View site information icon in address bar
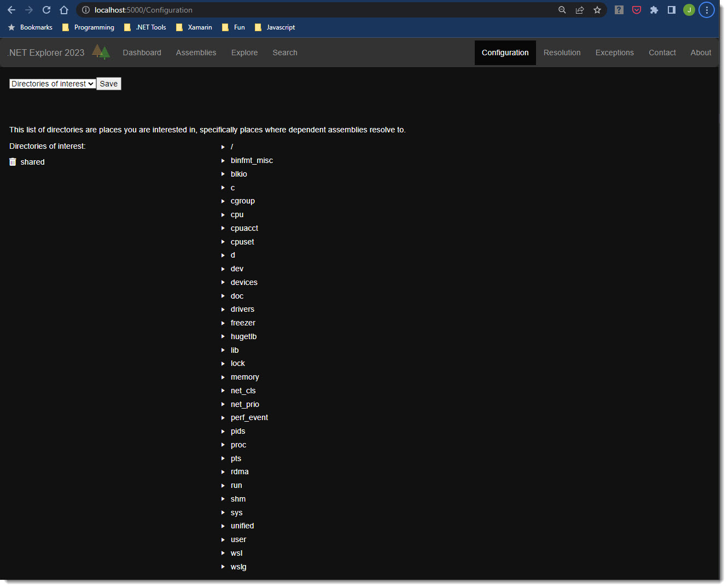 click(86, 10)
